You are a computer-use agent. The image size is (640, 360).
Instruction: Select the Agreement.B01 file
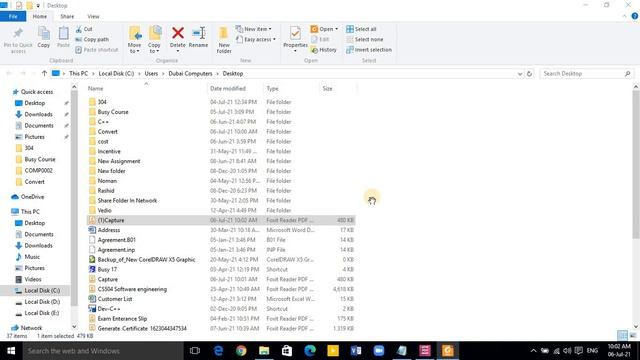point(220,240)
